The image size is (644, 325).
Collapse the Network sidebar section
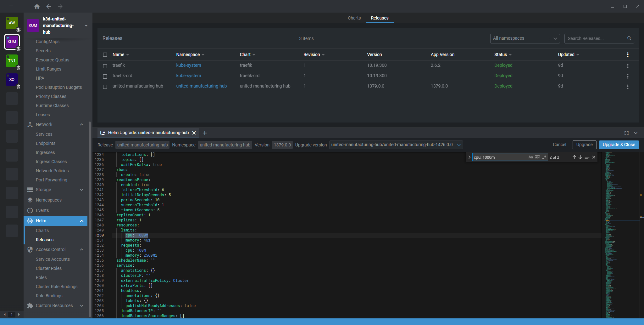pos(81,125)
